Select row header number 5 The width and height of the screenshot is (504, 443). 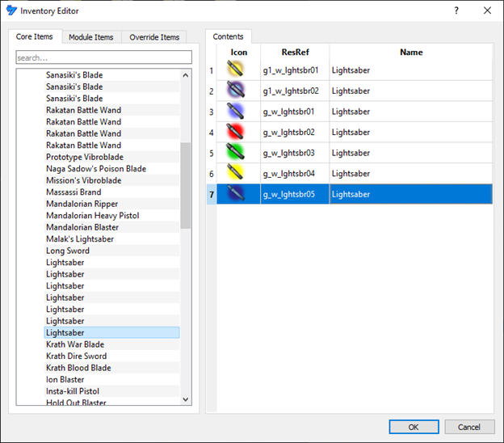click(x=212, y=153)
